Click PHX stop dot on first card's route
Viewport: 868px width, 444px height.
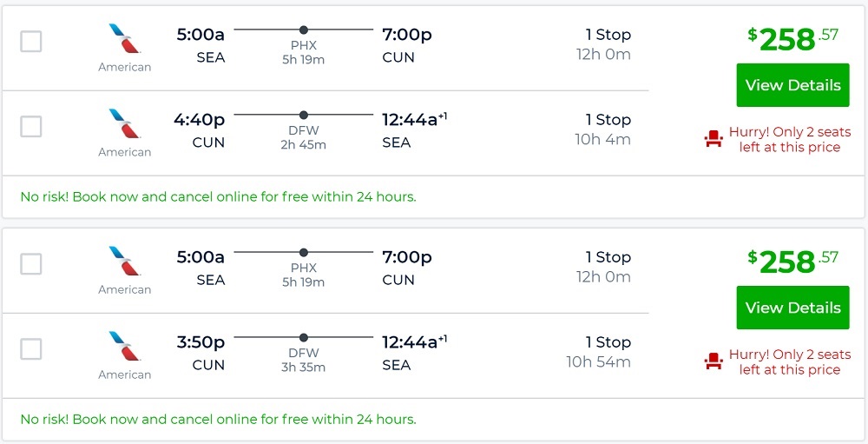[x=304, y=30]
